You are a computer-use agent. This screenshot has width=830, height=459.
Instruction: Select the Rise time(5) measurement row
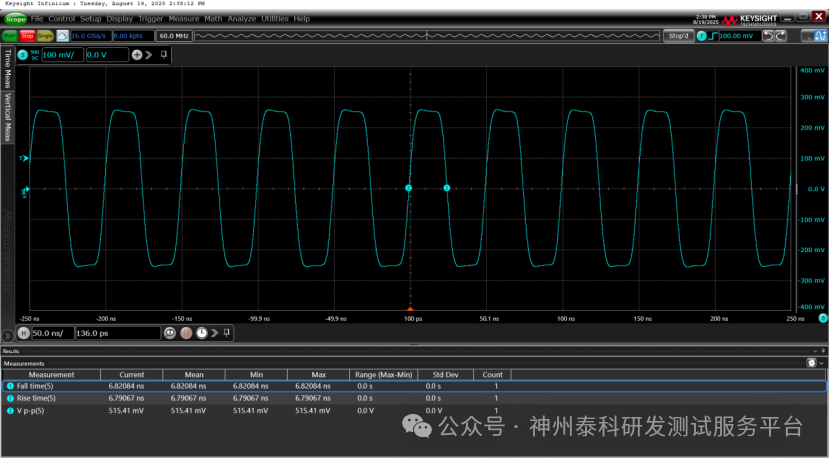[414, 398]
